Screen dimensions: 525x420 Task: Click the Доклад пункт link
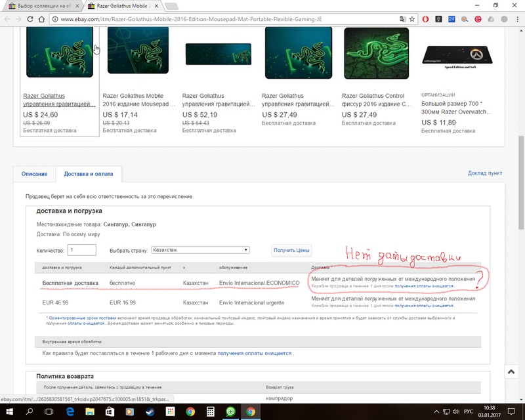click(x=485, y=173)
